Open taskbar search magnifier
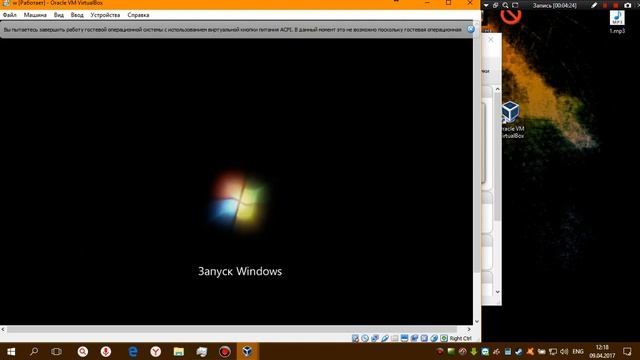The width and height of the screenshot is (640, 360). click(x=34, y=351)
